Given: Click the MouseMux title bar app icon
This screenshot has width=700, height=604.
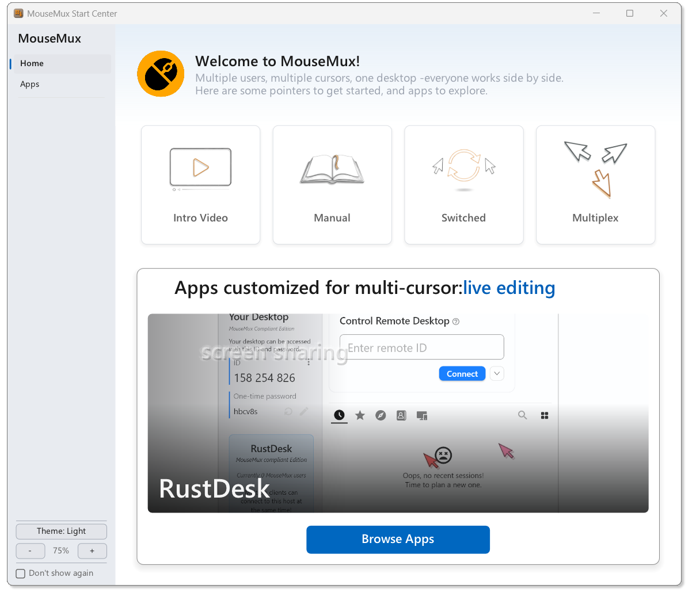Looking at the screenshot, I should (x=18, y=13).
